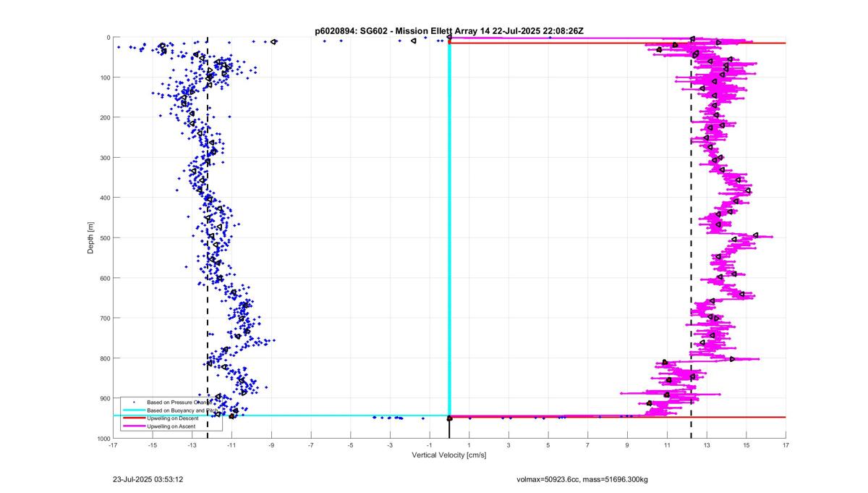Viewport: 868px width, 493px height.
Task: Click the x-axis tick label '-3'
Action: (x=390, y=445)
